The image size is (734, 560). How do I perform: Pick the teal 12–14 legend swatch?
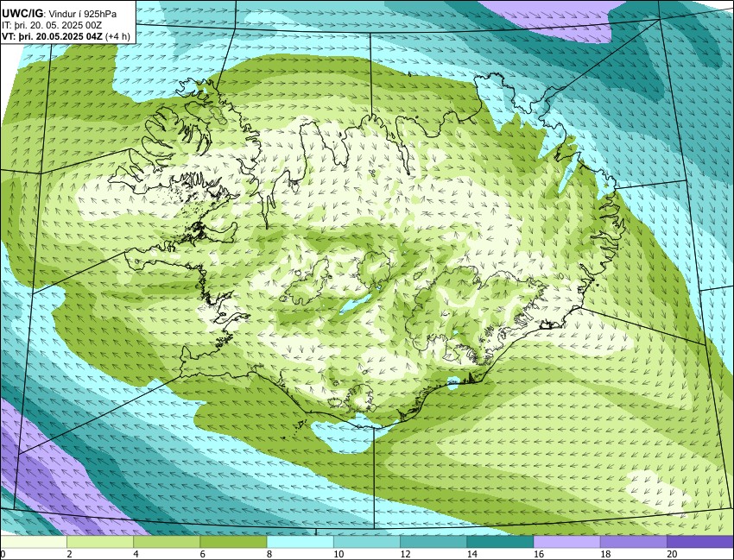(x=433, y=542)
